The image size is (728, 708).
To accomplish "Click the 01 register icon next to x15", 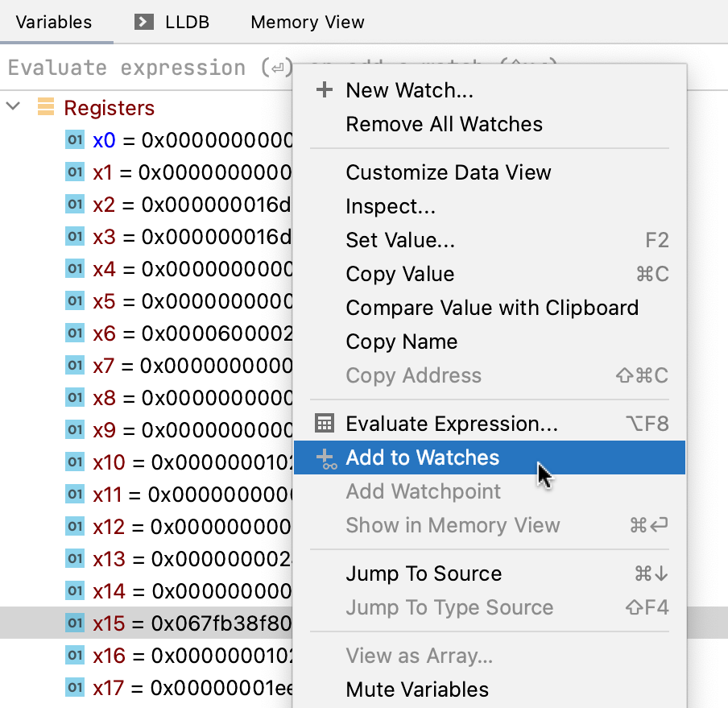I will click(75, 623).
